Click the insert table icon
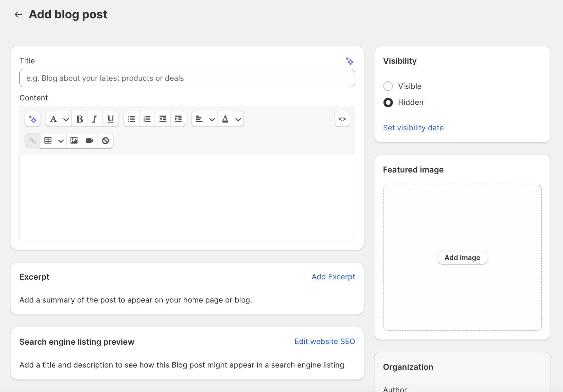 48,141
